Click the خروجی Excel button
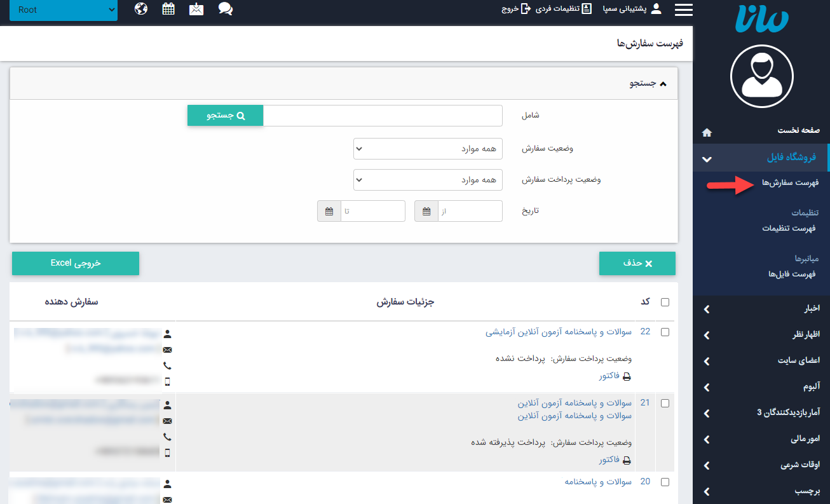 pyautogui.click(x=75, y=263)
